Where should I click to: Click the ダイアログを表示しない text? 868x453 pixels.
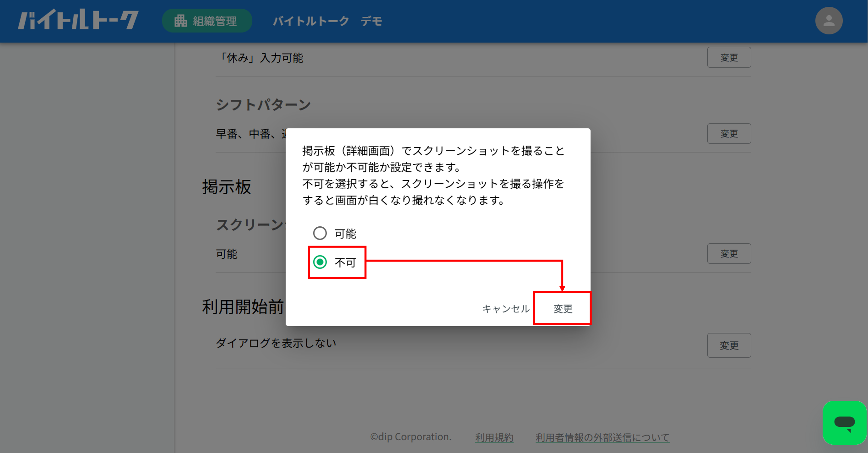click(x=276, y=343)
